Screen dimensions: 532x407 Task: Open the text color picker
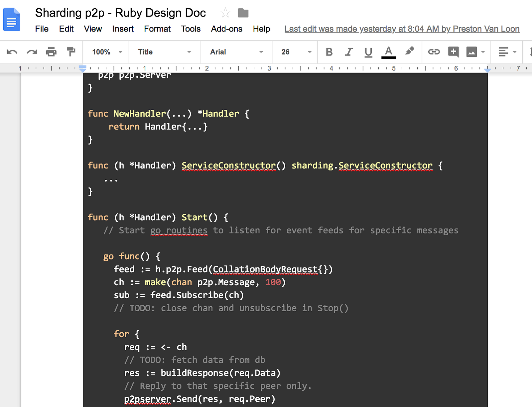click(388, 52)
